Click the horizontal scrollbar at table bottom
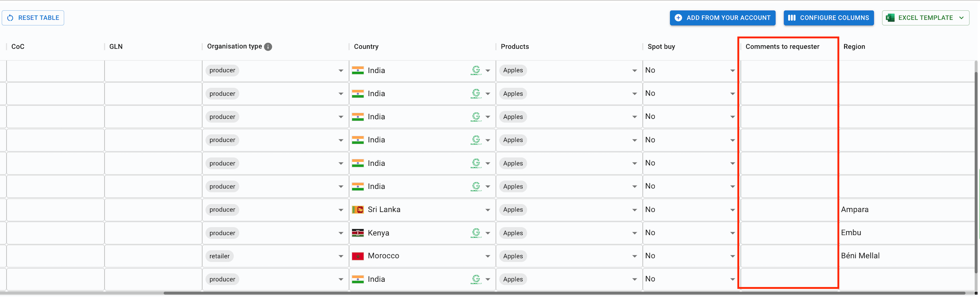 (x=564, y=293)
